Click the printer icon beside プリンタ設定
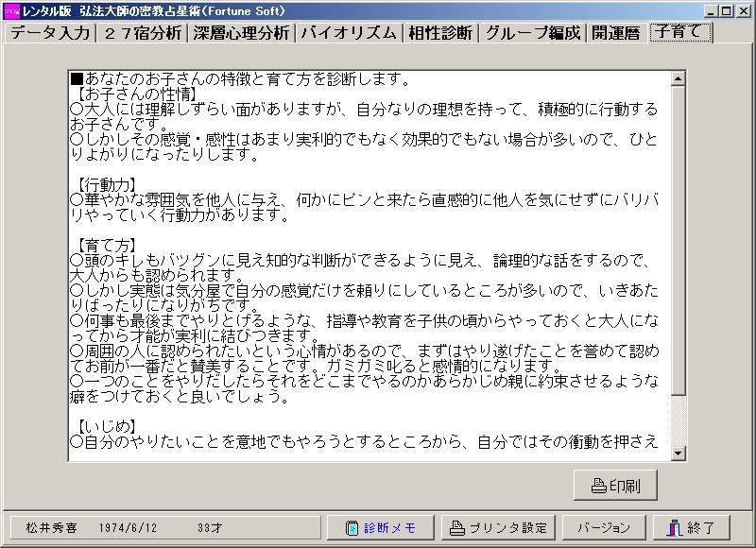The height and width of the screenshot is (548, 756). [457, 528]
